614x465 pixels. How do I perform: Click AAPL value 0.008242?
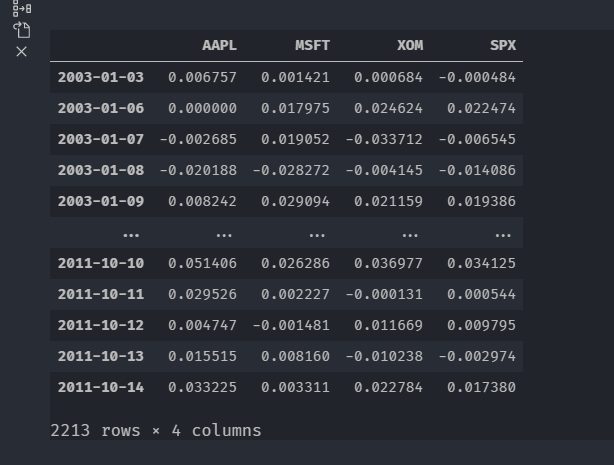(x=202, y=201)
